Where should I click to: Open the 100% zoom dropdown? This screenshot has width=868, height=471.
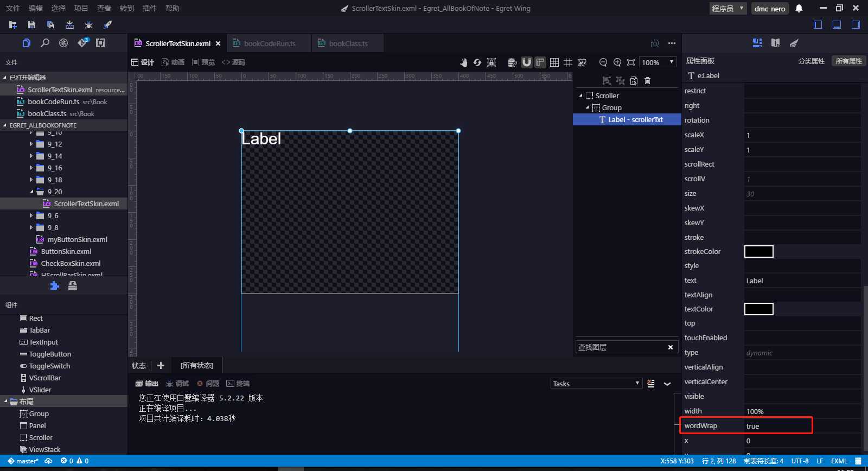coord(658,62)
